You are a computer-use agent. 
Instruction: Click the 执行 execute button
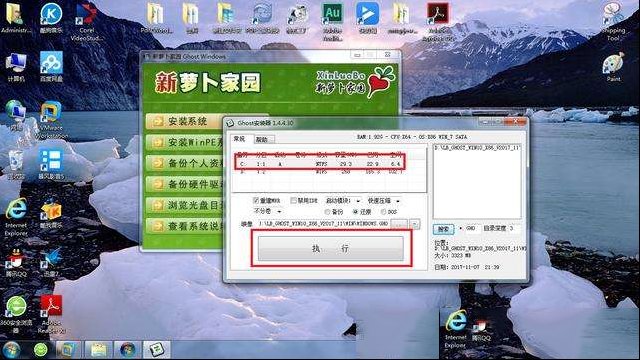click(x=331, y=248)
